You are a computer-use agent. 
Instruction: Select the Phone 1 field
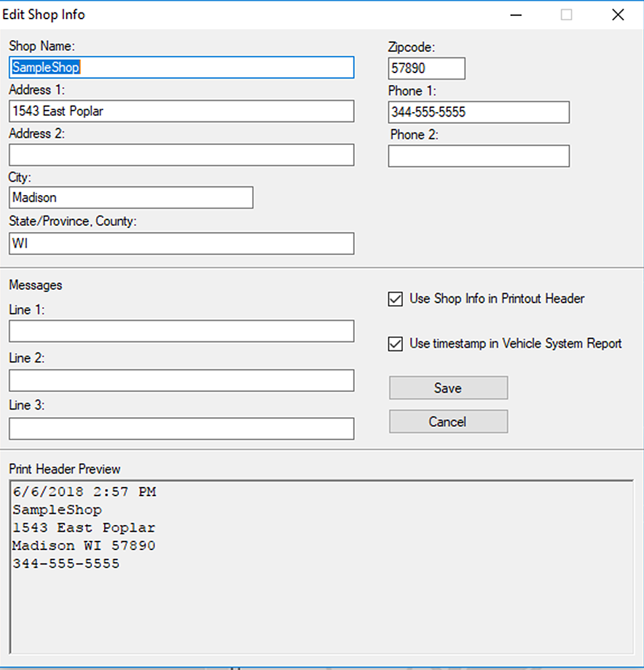tap(479, 112)
